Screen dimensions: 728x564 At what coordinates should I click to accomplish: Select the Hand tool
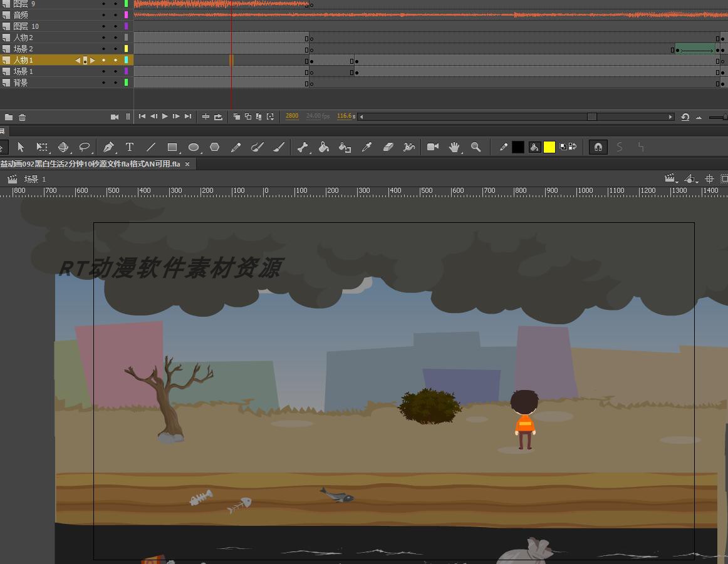pos(454,147)
